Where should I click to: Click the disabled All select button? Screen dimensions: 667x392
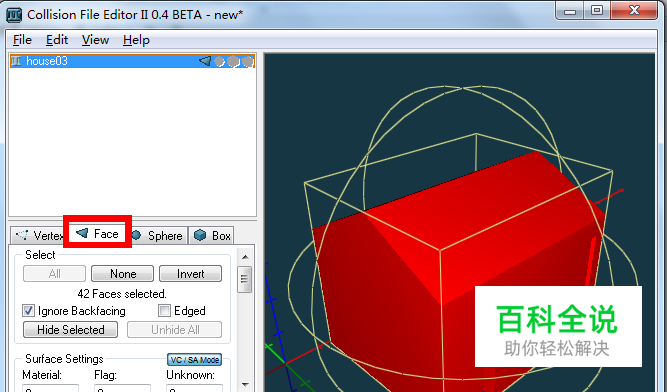click(x=54, y=273)
